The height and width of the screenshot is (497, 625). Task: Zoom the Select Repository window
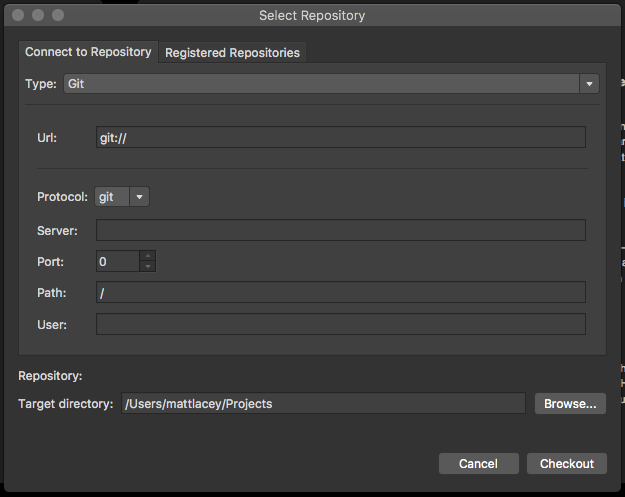(x=58, y=15)
